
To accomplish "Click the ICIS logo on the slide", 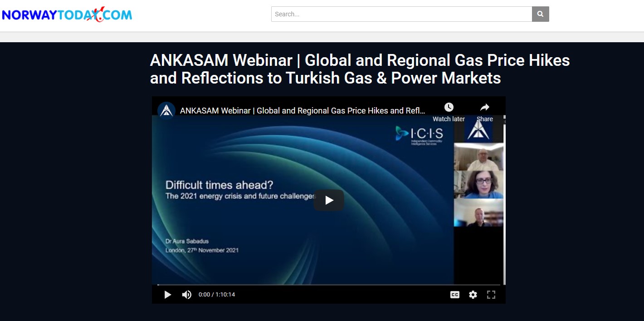I will tap(419, 134).
